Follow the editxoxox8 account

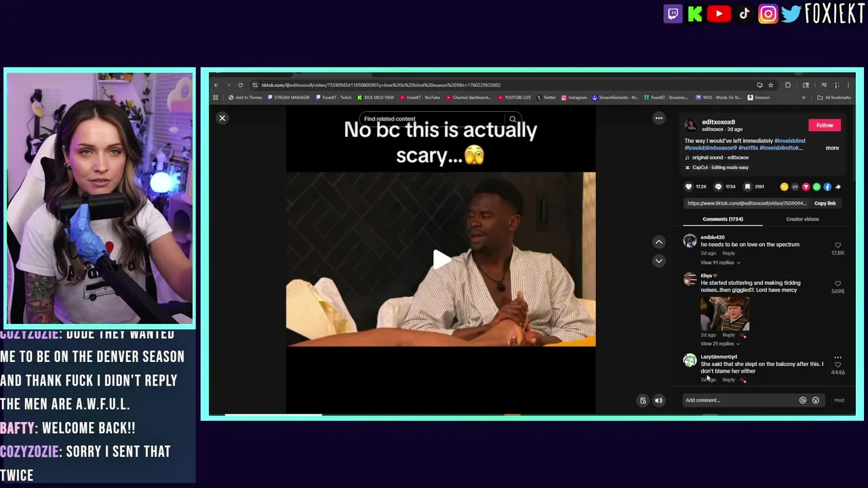pyautogui.click(x=825, y=125)
